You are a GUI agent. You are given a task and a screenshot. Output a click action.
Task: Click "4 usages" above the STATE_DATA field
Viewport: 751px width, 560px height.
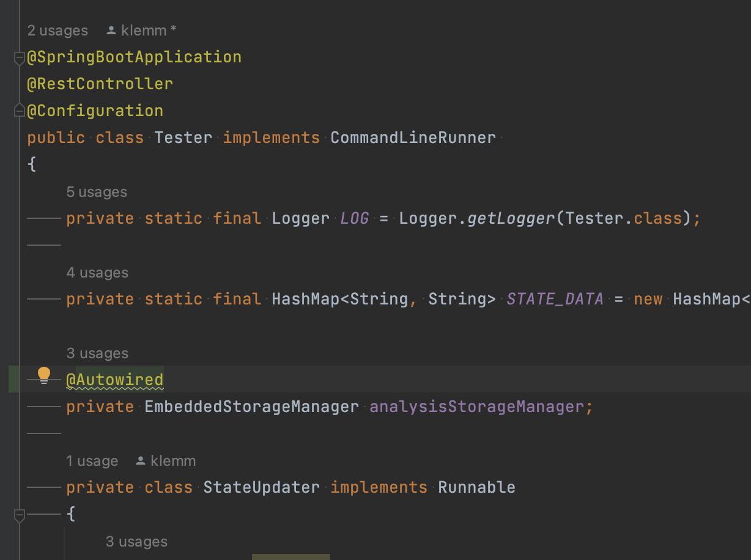click(x=97, y=272)
